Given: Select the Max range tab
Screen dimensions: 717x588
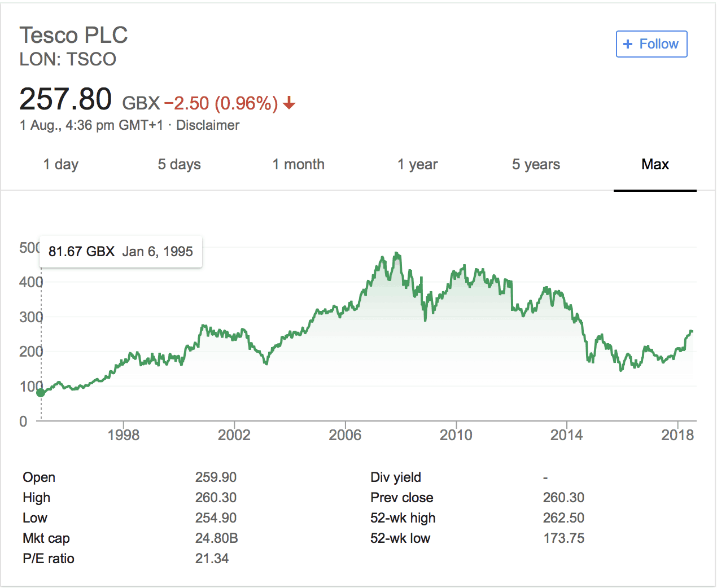Looking at the screenshot, I should pyautogui.click(x=655, y=165).
